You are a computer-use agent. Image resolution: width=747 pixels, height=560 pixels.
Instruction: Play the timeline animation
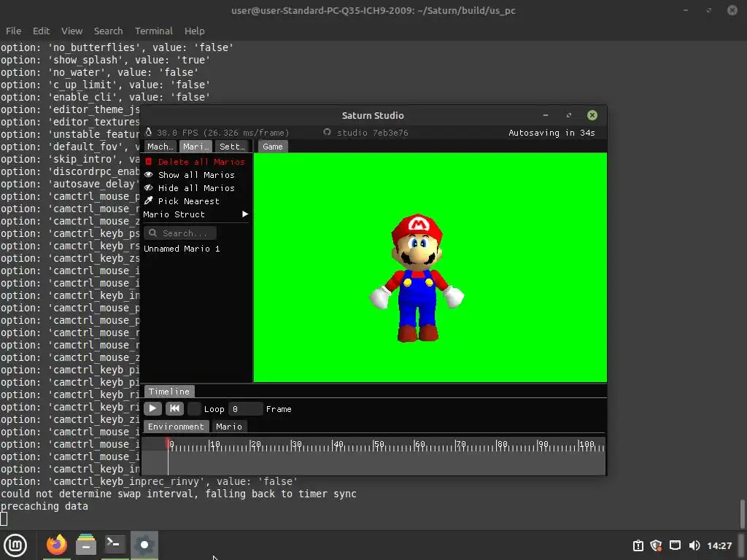pyautogui.click(x=152, y=408)
